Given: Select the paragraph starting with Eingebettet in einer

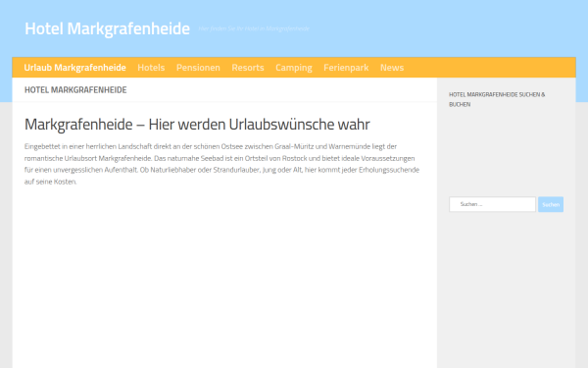Looking at the screenshot, I should coord(221,164).
